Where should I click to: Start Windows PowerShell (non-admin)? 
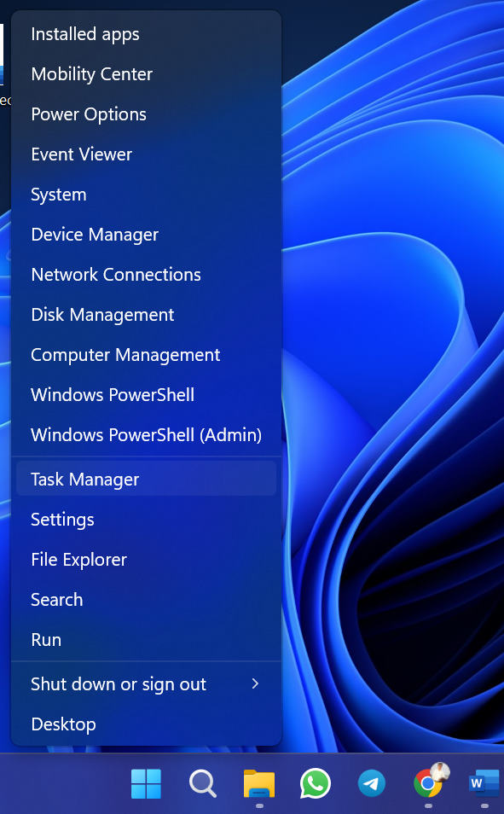coord(146,395)
